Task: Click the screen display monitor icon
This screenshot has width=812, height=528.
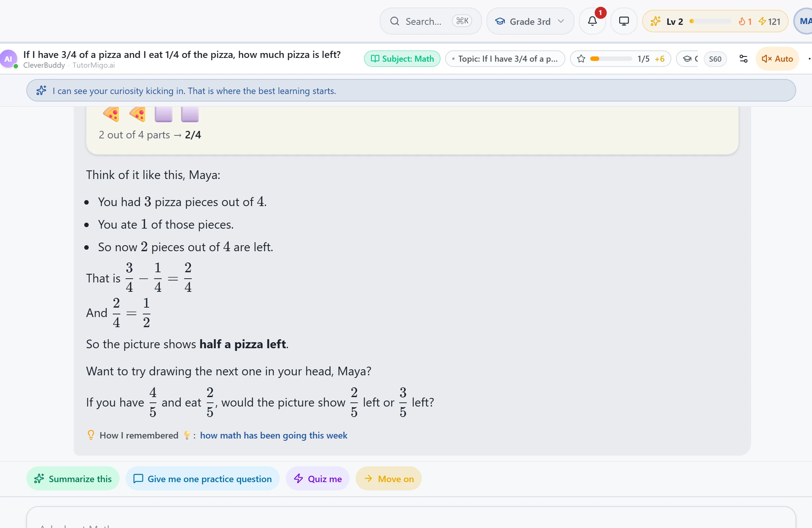Action: (x=624, y=21)
